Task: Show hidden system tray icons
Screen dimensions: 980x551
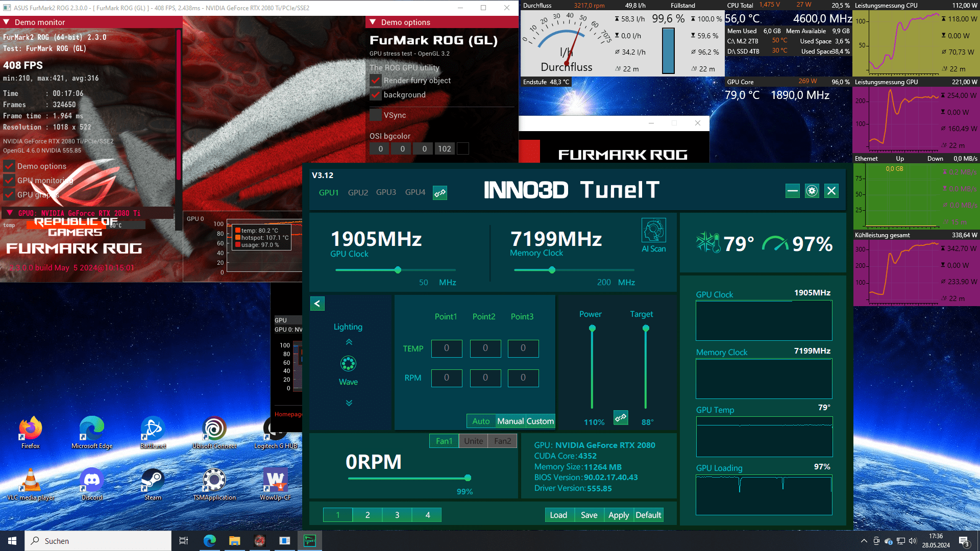Action: [864, 541]
